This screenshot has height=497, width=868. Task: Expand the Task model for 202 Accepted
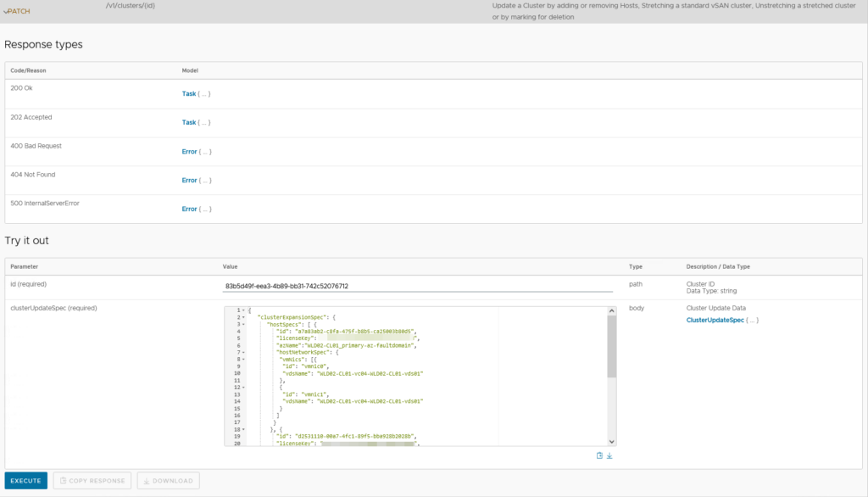coord(189,122)
